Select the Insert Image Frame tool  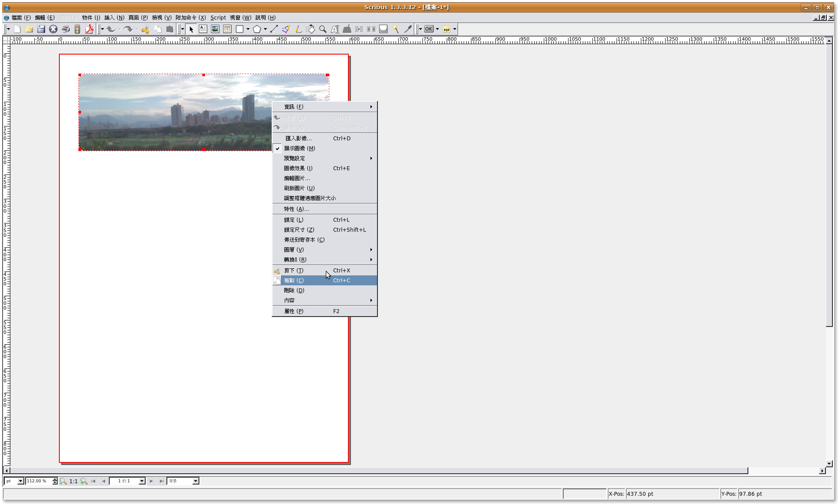click(215, 29)
